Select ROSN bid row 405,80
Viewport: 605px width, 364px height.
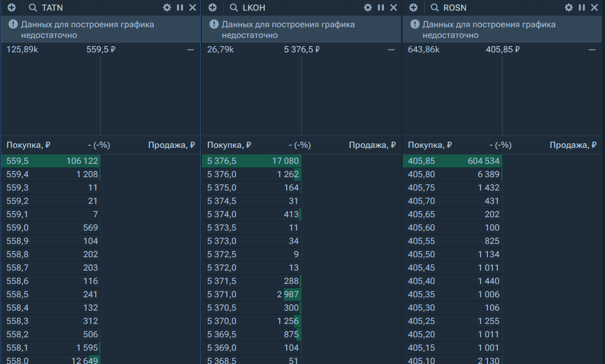click(x=452, y=175)
